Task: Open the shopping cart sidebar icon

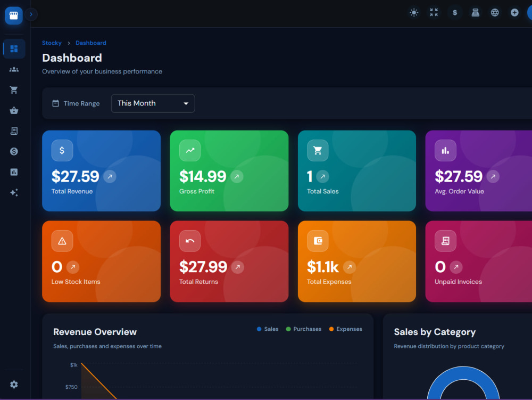Action: [x=14, y=90]
